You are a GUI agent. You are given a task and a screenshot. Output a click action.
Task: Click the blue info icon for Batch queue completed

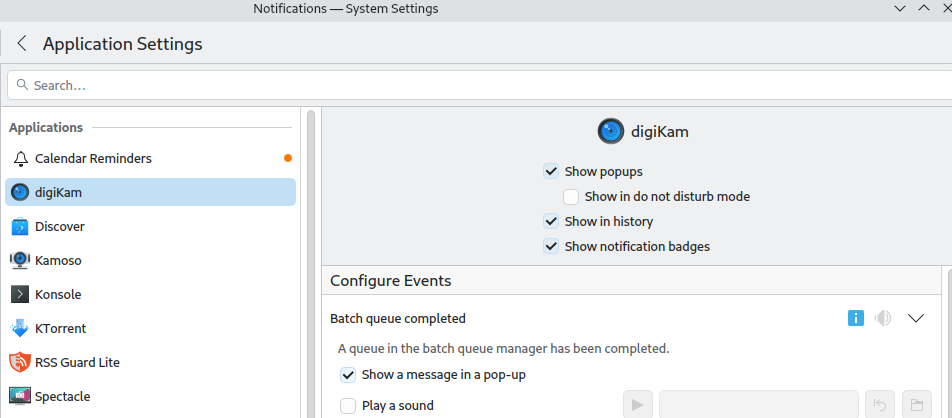pyautogui.click(x=855, y=318)
